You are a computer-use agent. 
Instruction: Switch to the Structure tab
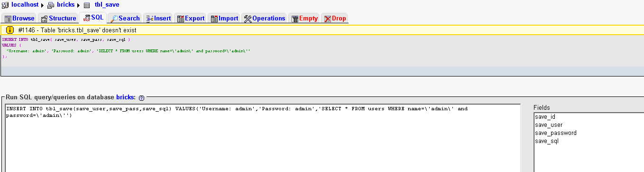[x=58, y=19]
